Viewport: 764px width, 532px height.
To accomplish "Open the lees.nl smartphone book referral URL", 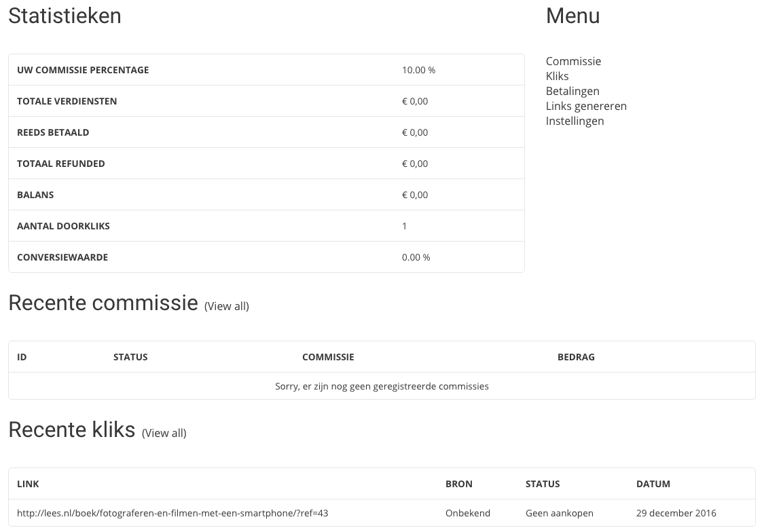I will (172, 513).
